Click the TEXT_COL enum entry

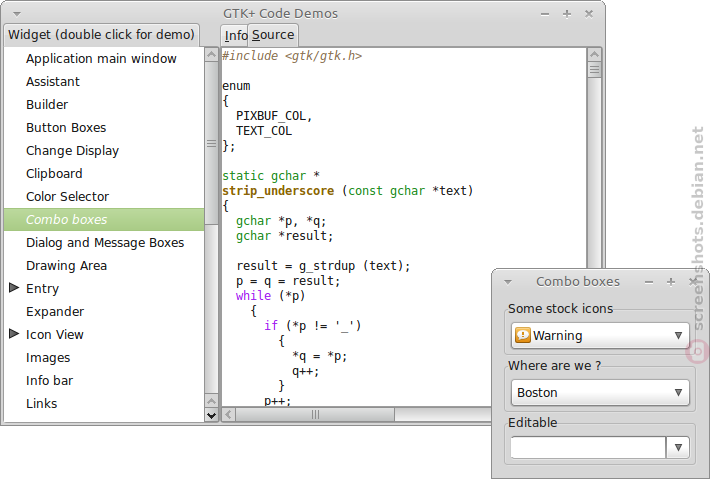coord(264,131)
